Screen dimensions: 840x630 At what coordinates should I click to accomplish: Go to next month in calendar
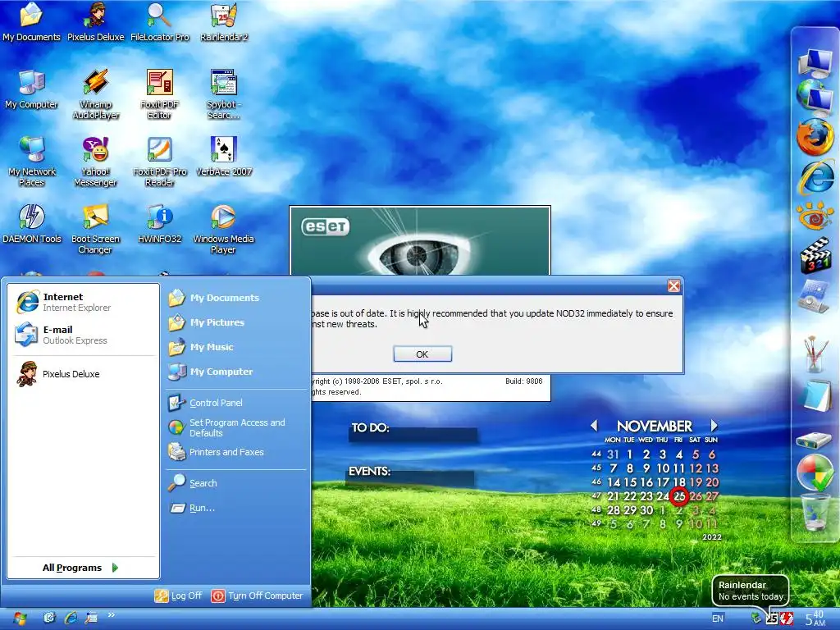tap(714, 426)
